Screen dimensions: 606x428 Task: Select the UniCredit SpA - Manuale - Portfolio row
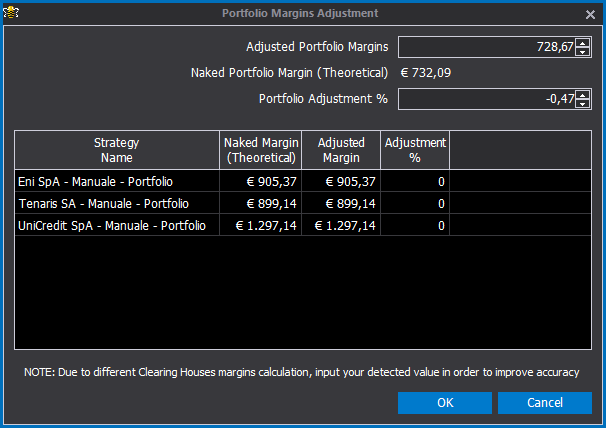click(x=303, y=225)
